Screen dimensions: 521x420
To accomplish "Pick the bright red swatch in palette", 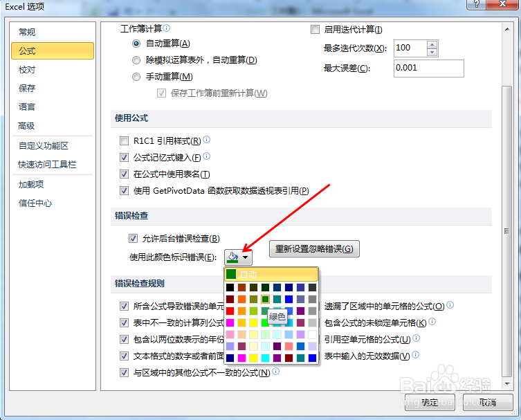I will [x=230, y=311].
